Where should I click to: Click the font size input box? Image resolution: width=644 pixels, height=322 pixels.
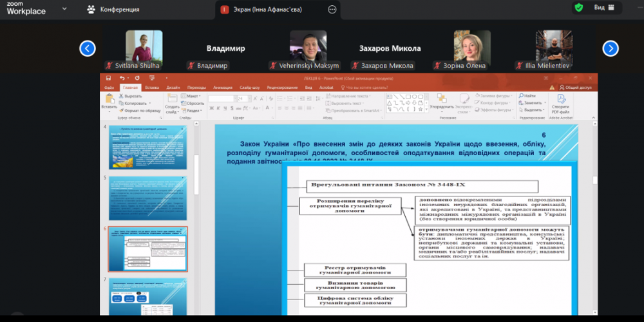pyautogui.click(x=242, y=99)
